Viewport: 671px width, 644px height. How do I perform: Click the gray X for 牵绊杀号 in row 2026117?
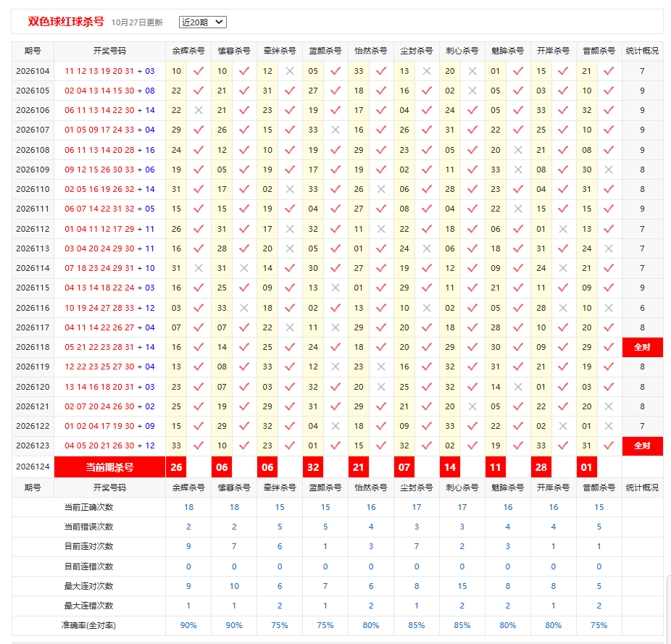click(x=290, y=327)
